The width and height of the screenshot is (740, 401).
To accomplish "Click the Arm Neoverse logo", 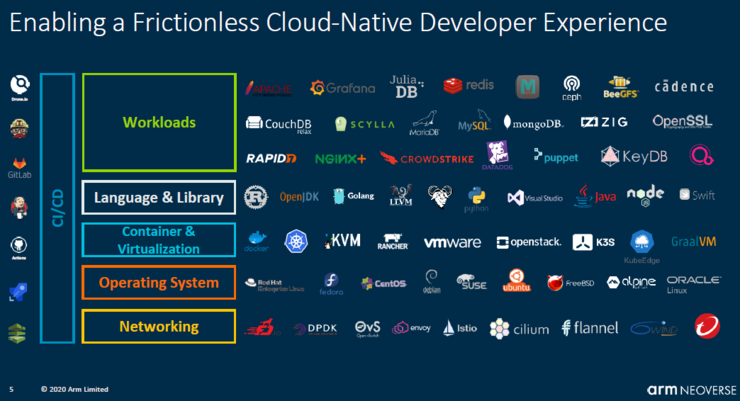I will [x=688, y=388].
